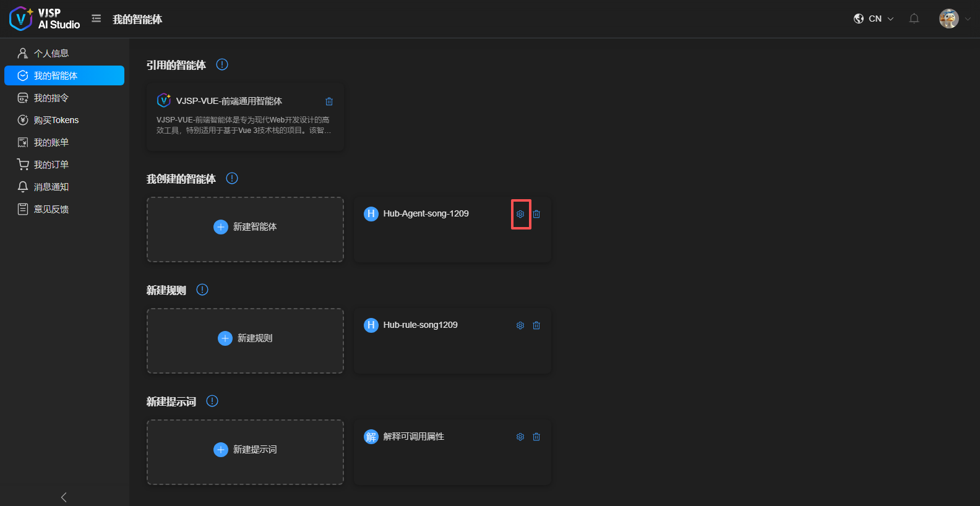
Task: Click the notification bell icon
Action: click(914, 19)
